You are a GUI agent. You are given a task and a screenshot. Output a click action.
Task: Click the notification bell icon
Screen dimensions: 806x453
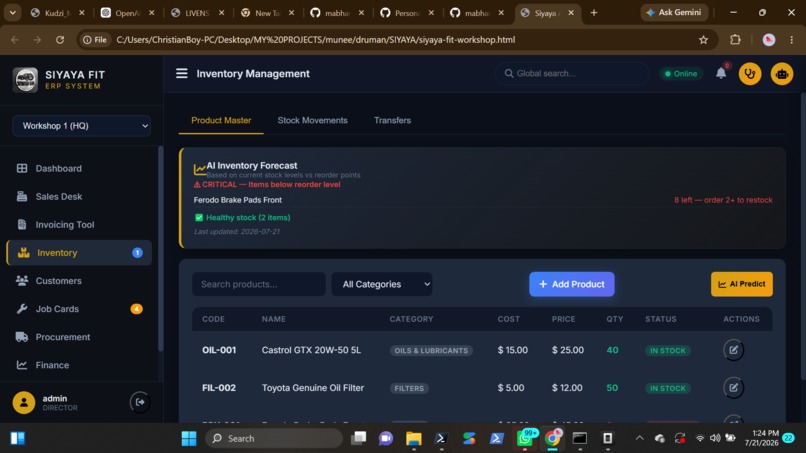tap(721, 74)
